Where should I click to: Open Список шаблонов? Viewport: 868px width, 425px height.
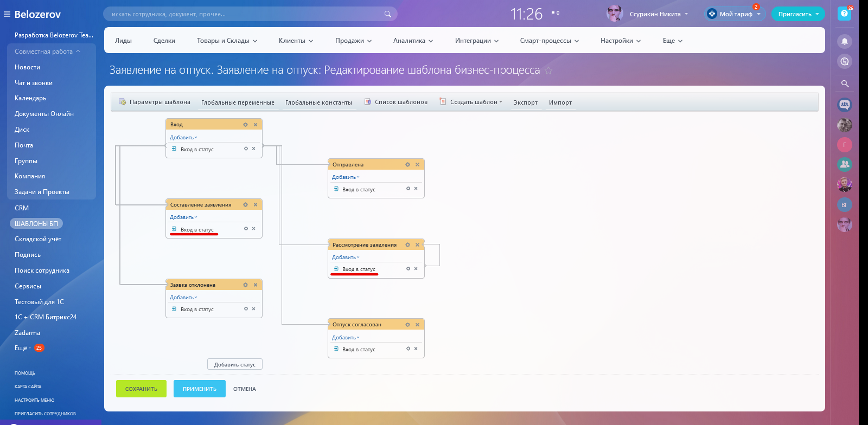[x=395, y=102]
